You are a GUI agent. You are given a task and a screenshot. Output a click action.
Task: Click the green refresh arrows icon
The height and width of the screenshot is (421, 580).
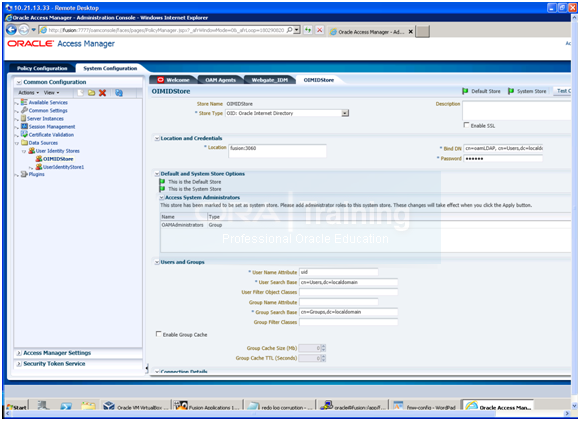(x=308, y=30)
